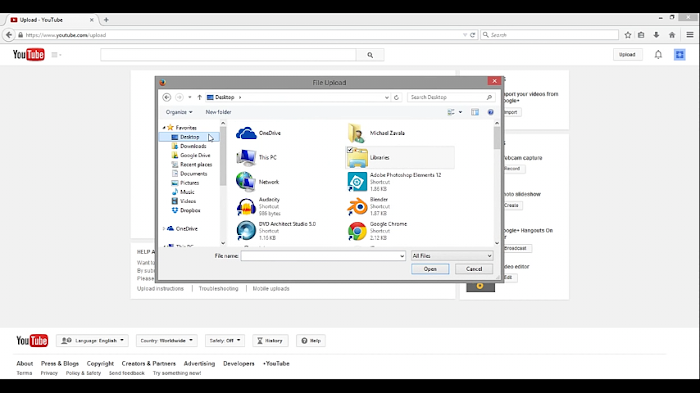Collapse the Favorites tree group
The height and width of the screenshot is (393, 700).
(164, 128)
